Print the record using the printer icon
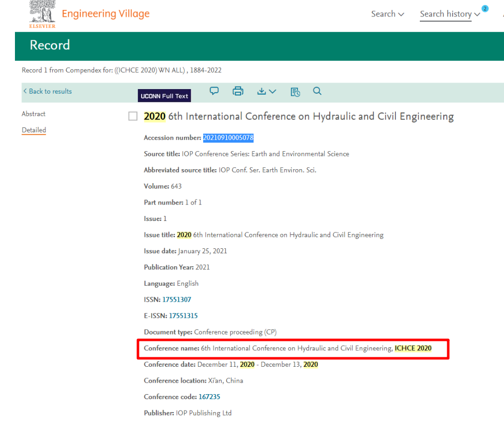 coord(238,91)
